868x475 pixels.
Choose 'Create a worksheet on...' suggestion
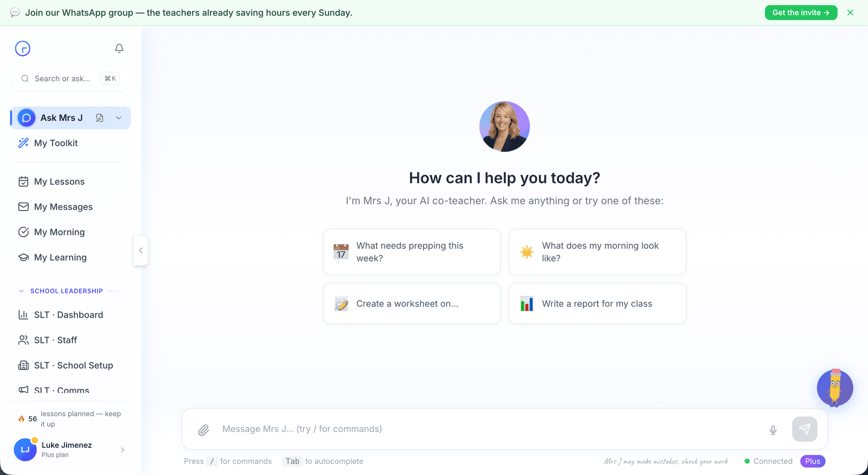coord(411,304)
